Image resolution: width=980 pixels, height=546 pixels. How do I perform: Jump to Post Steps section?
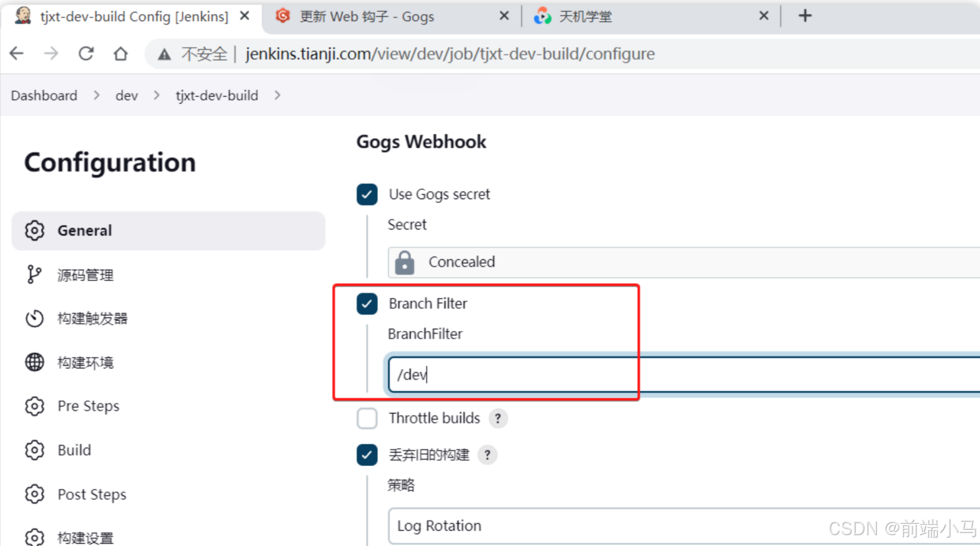pyautogui.click(x=92, y=494)
